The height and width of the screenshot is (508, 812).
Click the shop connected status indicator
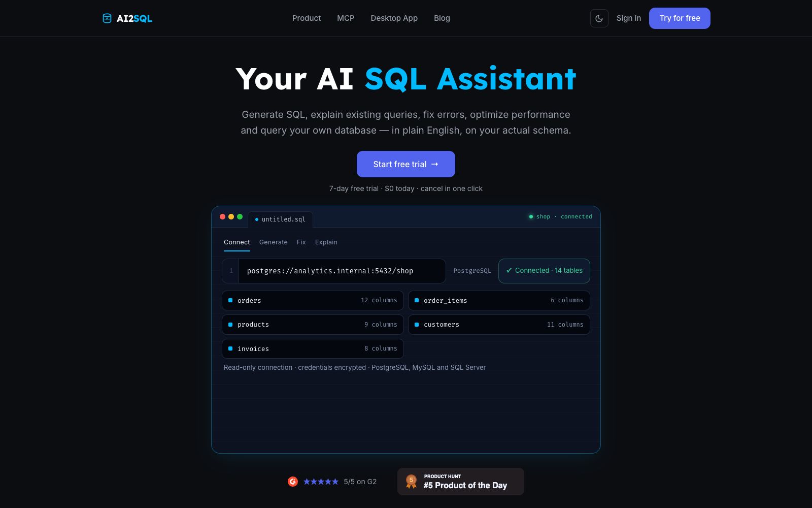pos(560,216)
